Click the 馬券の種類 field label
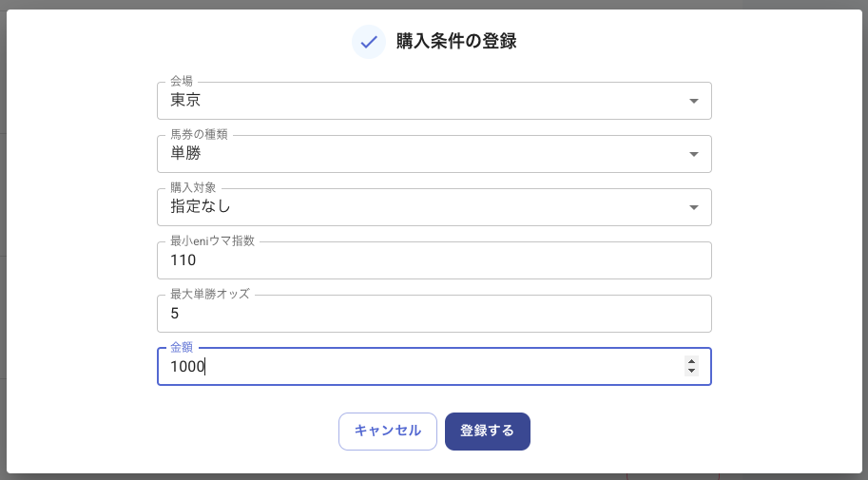The height and width of the screenshot is (480, 868). [199, 135]
